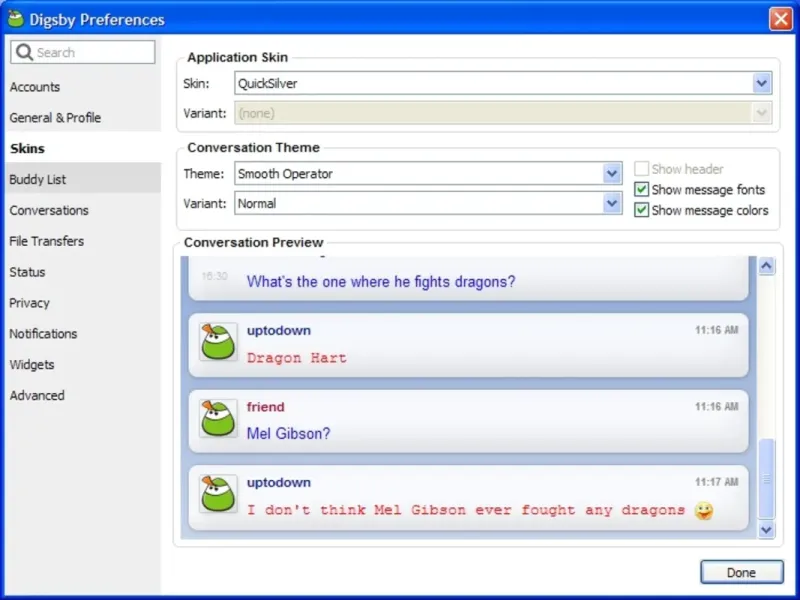Click avatar beside Dragon Hart message

pos(218,341)
